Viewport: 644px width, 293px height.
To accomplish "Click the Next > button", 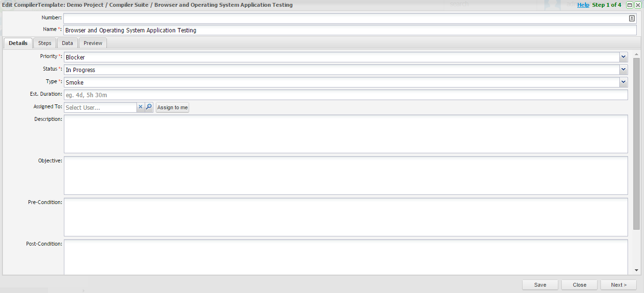I will tap(618, 285).
